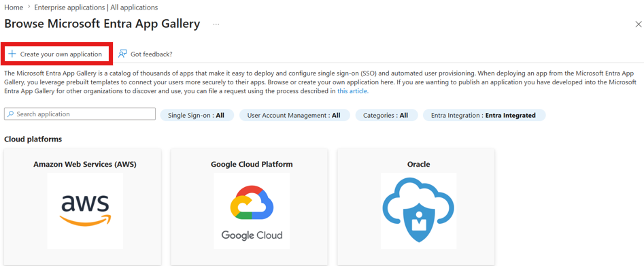Image resolution: width=644 pixels, height=266 pixels.
Task: Click Amazon Web Services (AWS) title
Action: (x=84, y=165)
